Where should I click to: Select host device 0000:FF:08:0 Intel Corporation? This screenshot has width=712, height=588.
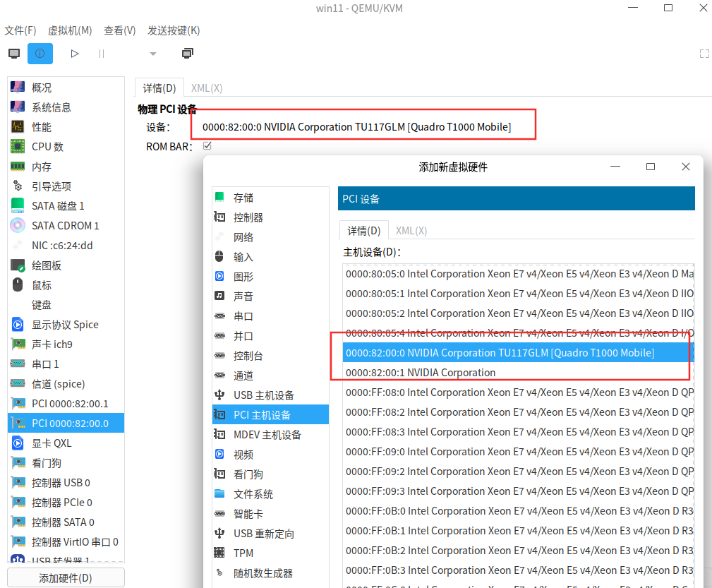(519, 392)
